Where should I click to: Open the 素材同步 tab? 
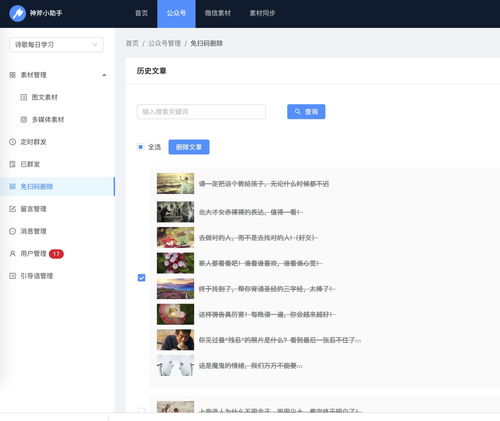click(x=262, y=13)
